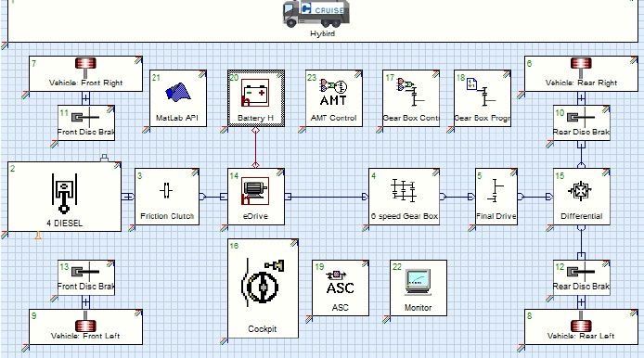Click the red connection line between Battery and eDrive

pos(255,147)
